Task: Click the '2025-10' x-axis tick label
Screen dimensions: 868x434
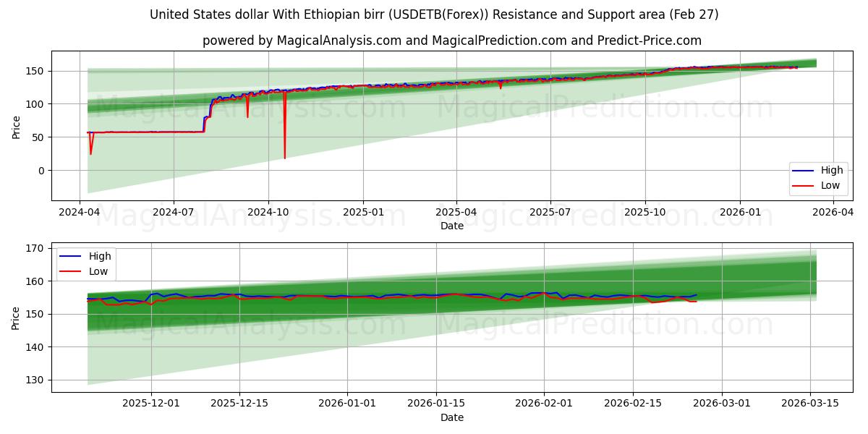Action: (x=645, y=213)
